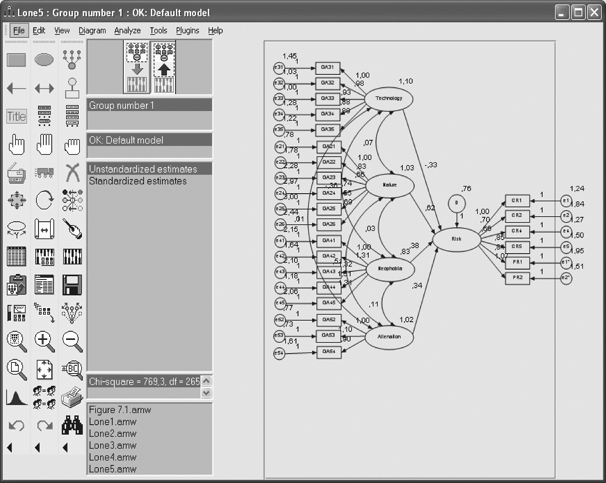Select all objects with the open hand tool
Image resolution: width=606 pixels, height=483 pixels.
(44, 145)
